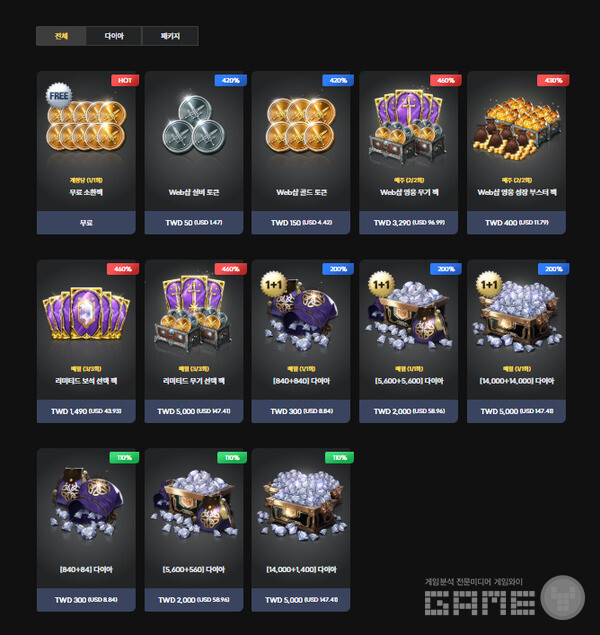Click the TWD 150 price button

click(301, 222)
